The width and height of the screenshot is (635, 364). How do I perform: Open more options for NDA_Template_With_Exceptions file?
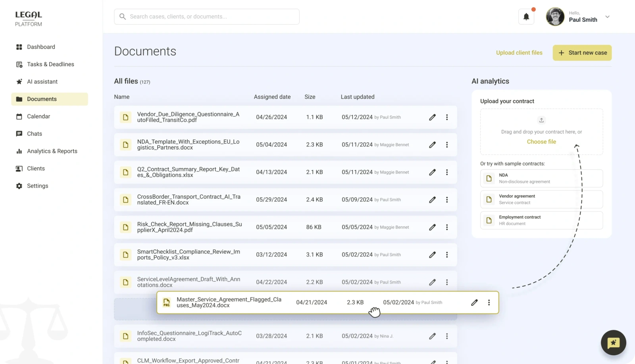pos(447,145)
